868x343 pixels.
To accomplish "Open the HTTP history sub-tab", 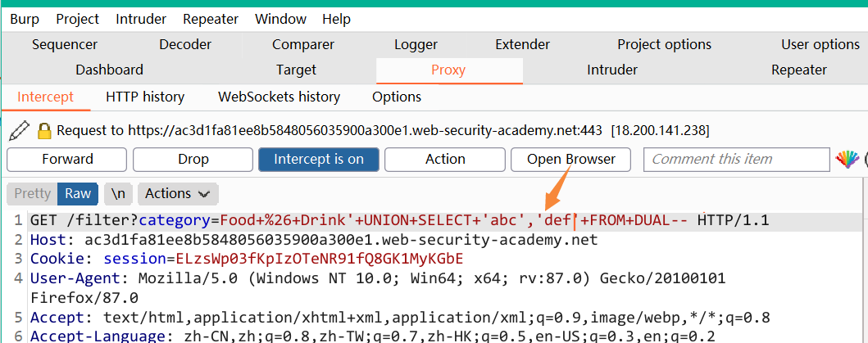I will coord(145,97).
